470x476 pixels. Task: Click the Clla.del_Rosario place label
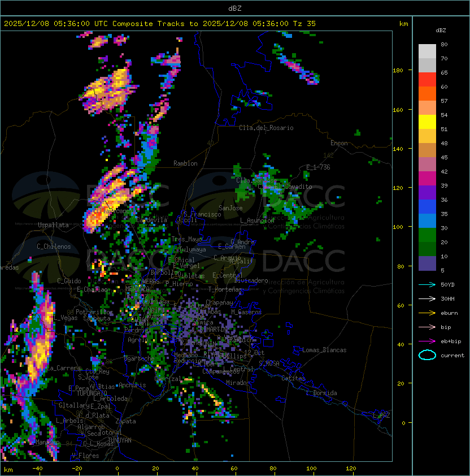tap(266, 128)
